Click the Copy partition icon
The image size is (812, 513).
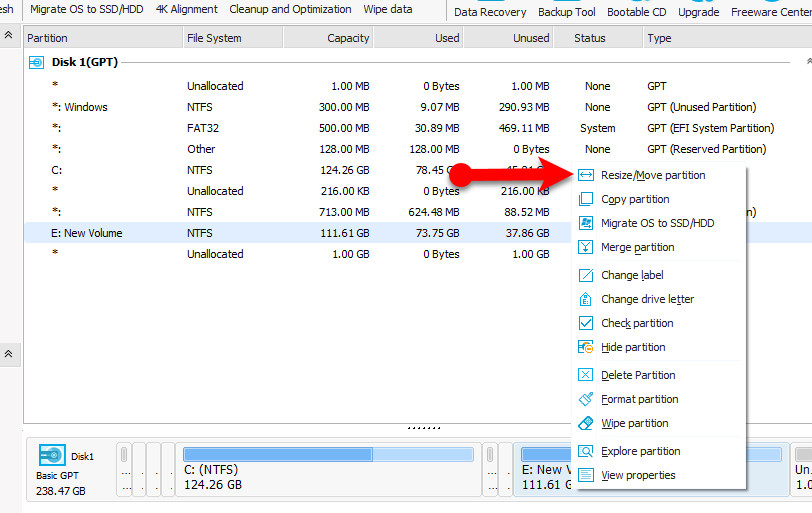[586, 199]
